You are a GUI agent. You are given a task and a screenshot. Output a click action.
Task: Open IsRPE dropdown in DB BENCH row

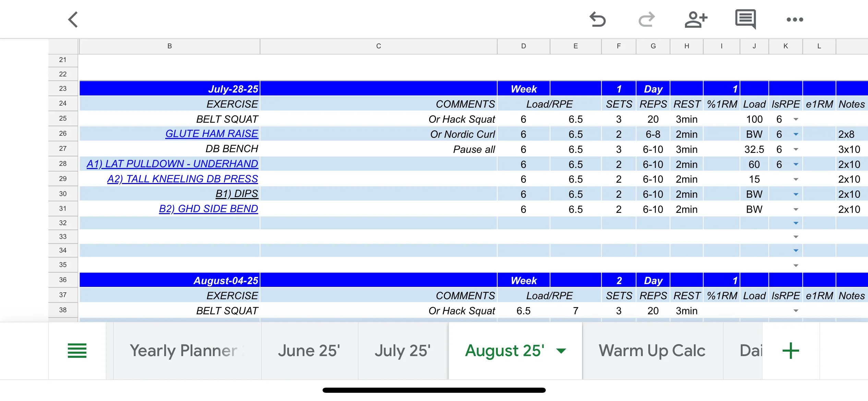point(796,149)
